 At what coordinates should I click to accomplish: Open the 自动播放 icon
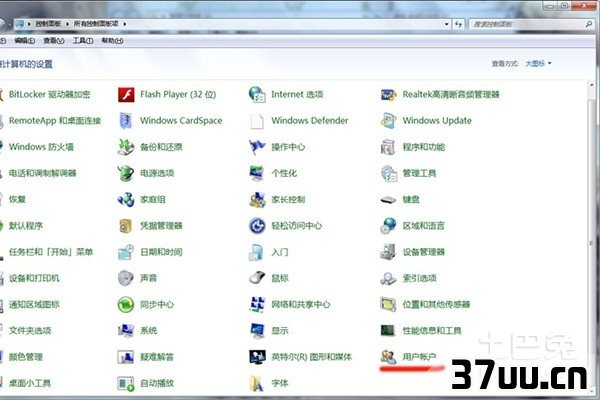point(126,383)
